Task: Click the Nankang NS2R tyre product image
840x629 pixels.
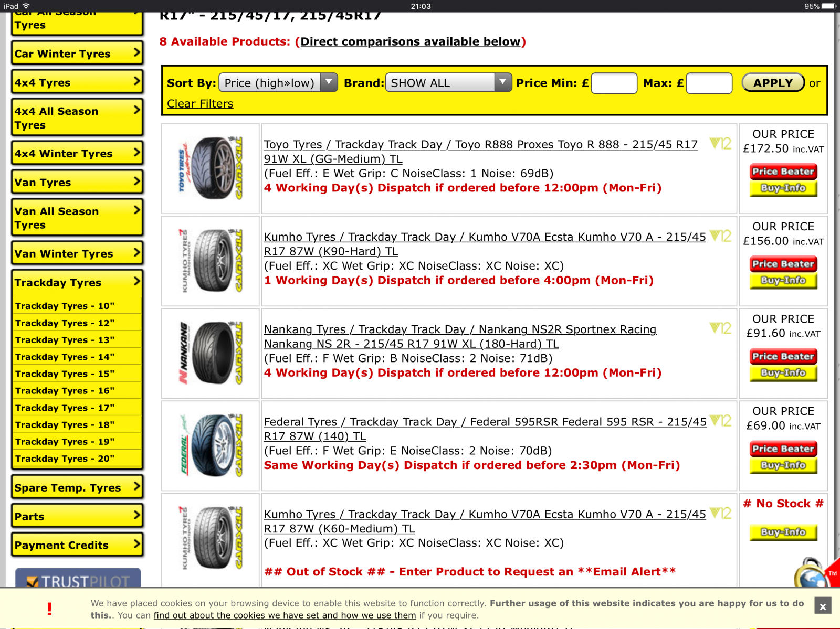Action: 211,354
